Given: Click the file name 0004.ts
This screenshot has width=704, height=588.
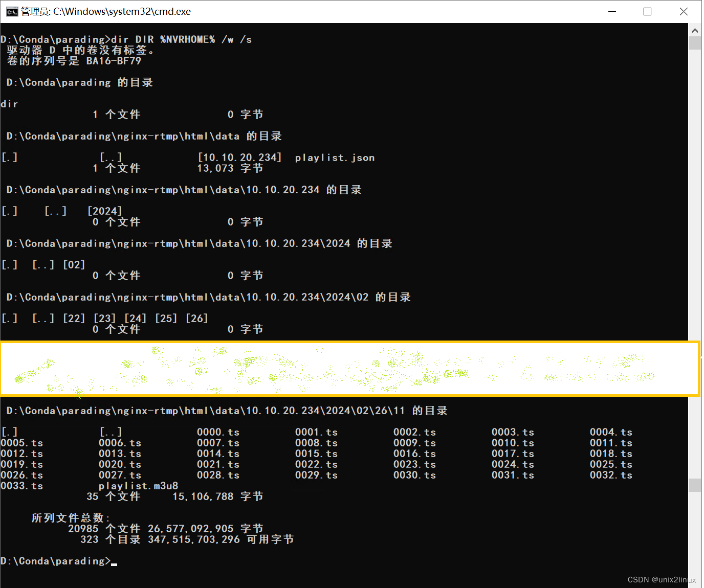Looking at the screenshot, I should (611, 433).
